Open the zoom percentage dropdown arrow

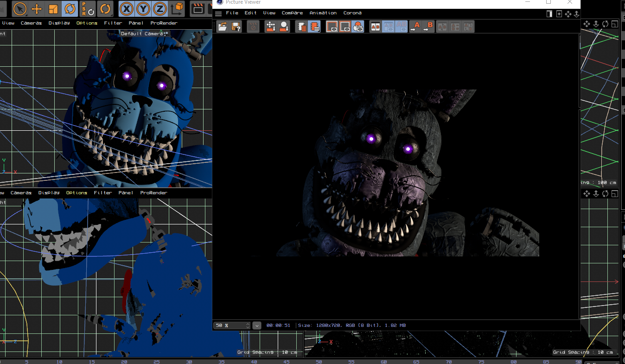click(x=257, y=326)
